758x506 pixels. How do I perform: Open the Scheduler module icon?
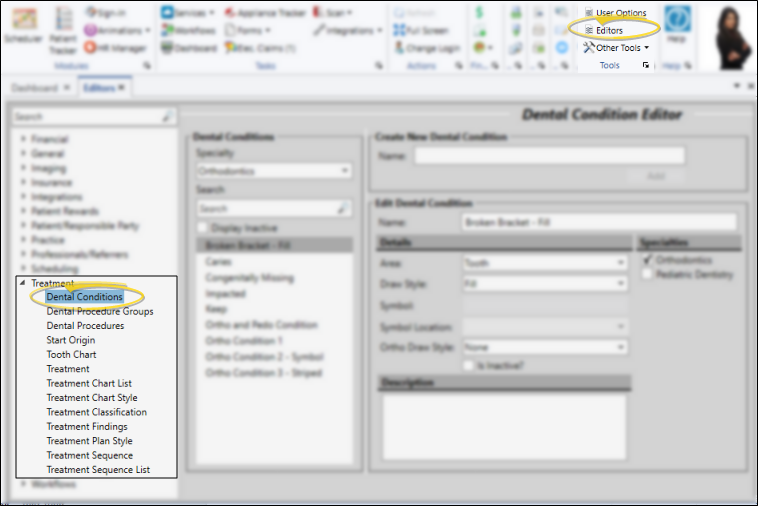point(25,25)
